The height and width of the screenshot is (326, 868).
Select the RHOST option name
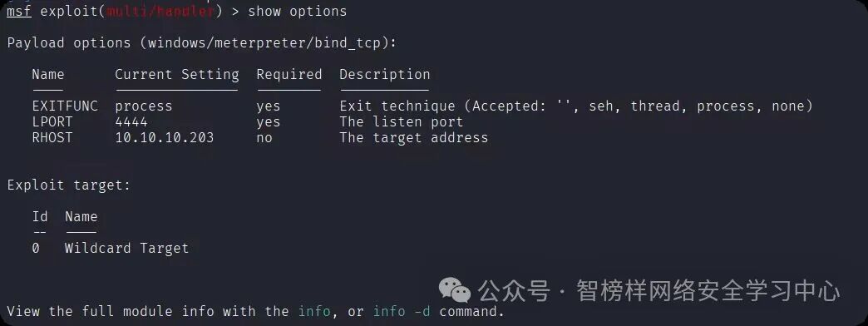tap(52, 137)
